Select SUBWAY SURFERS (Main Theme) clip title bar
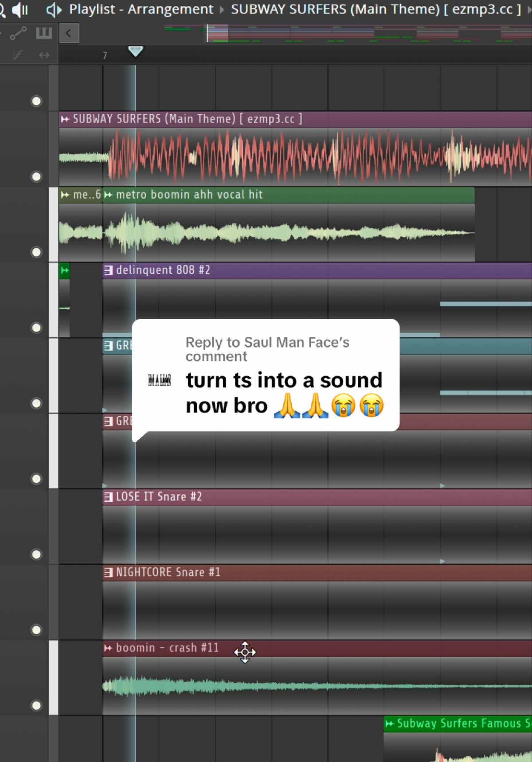The image size is (532, 762). 295,119
